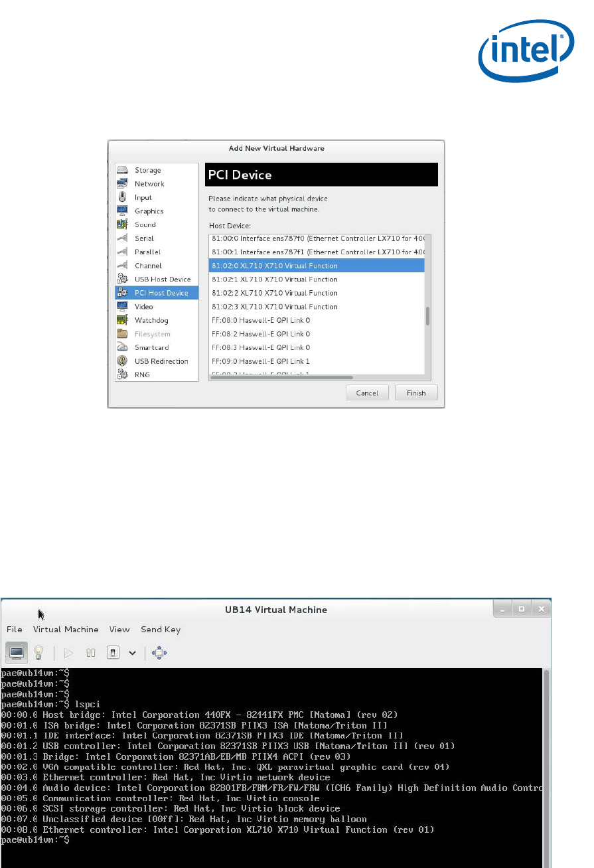Show graphical console monitor icon in UB14 toolbar
The image size is (594, 868).
point(17,653)
